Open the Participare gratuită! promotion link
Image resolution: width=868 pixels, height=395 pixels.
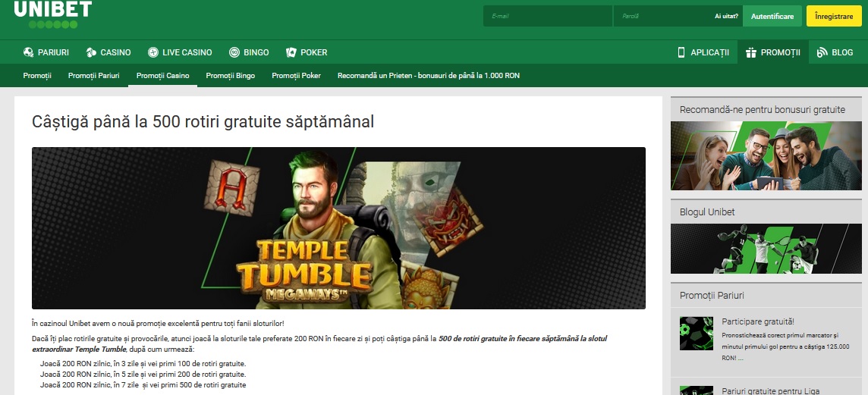point(758,321)
